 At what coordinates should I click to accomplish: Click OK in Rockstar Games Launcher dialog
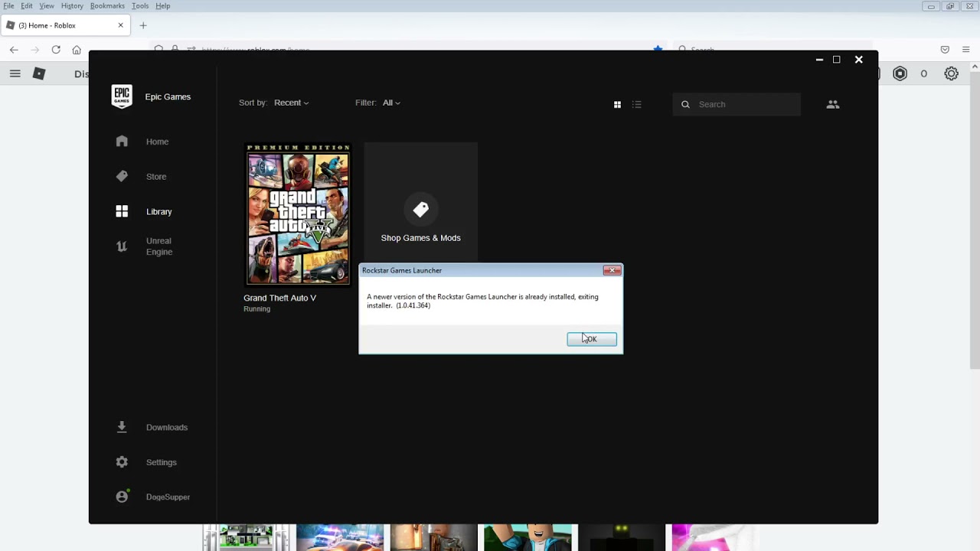pyautogui.click(x=592, y=339)
